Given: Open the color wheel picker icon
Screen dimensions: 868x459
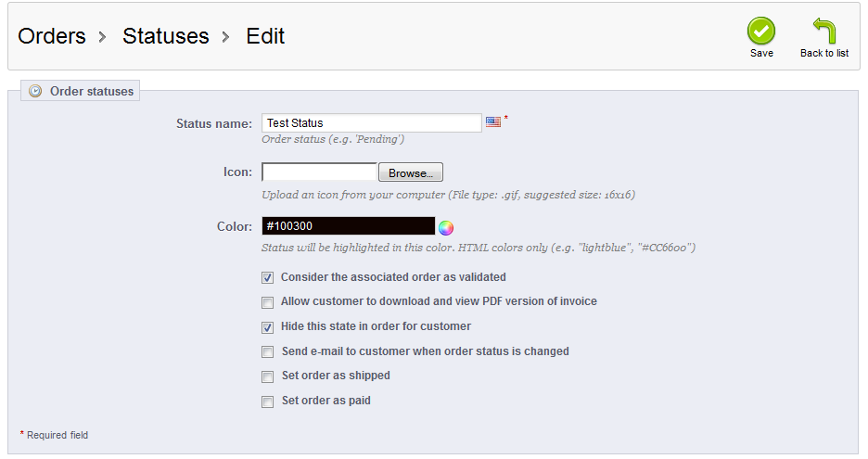Looking at the screenshot, I should click(446, 227).
